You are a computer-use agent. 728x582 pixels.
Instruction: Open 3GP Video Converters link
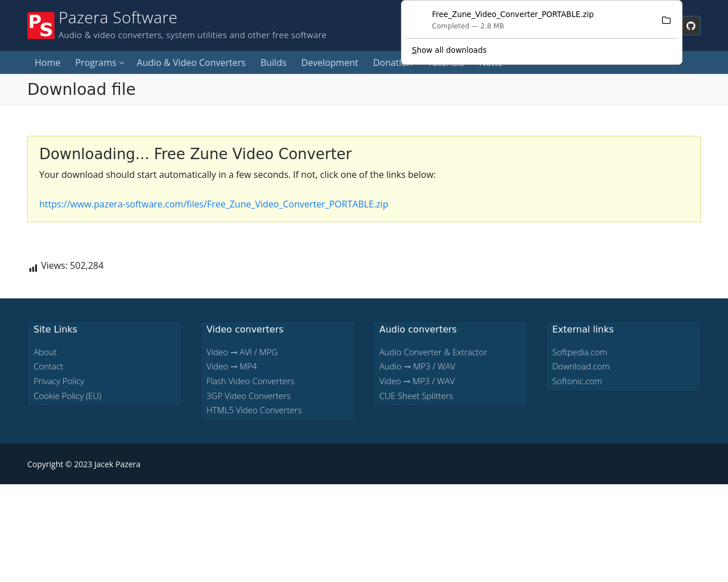(x=248, y=396)
